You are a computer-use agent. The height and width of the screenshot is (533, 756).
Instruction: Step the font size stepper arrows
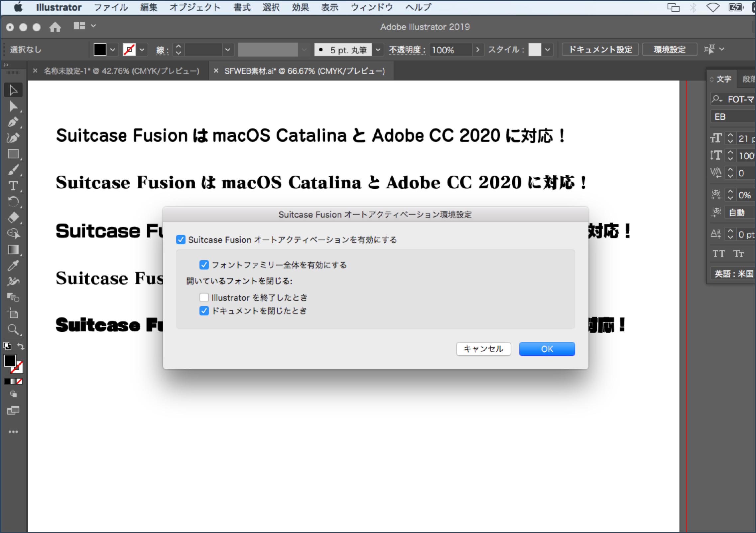click(x=730, y=138)
